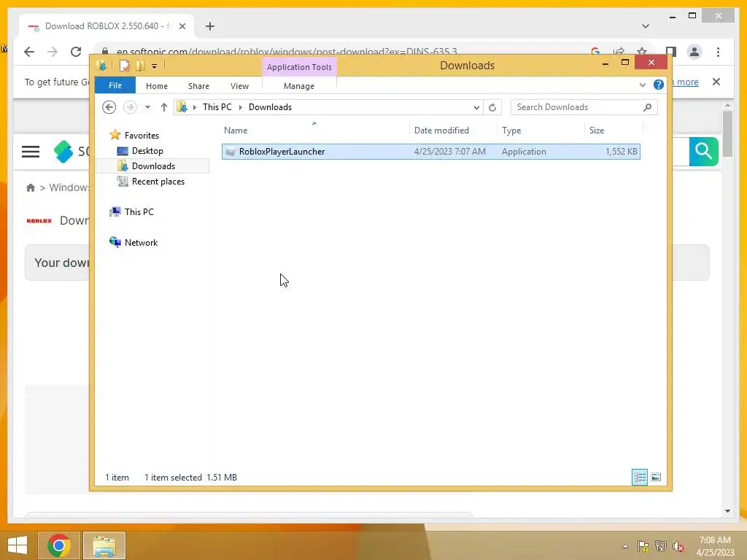Click the 1,552 KB size cell
This screenshot has width=747, height=560.
(622, 152)
